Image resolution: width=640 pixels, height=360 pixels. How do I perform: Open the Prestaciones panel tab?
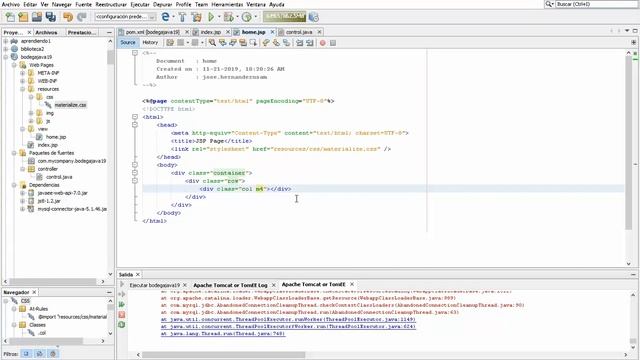(82, 32)
